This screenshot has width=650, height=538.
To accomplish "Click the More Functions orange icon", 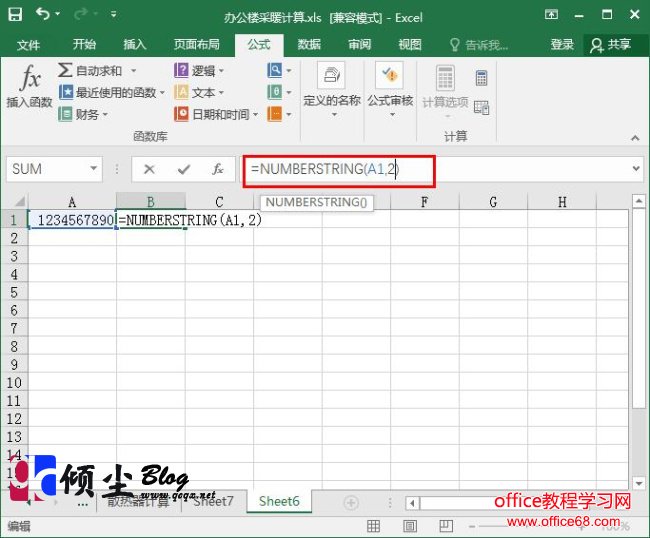I will pyautogui.click(x=274, y=114).
